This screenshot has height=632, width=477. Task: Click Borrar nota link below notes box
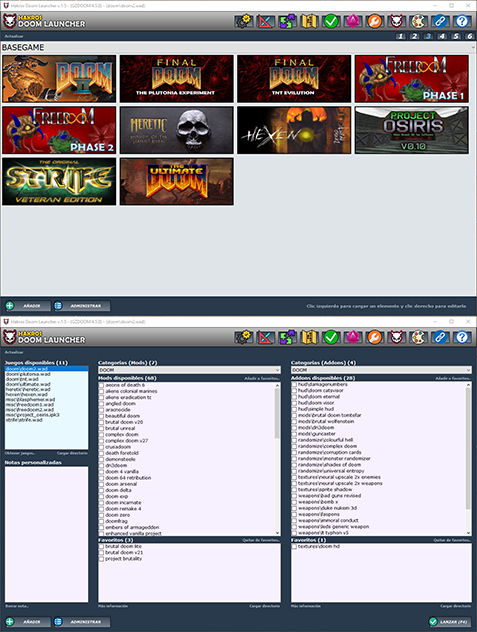[x=17, y=606]
